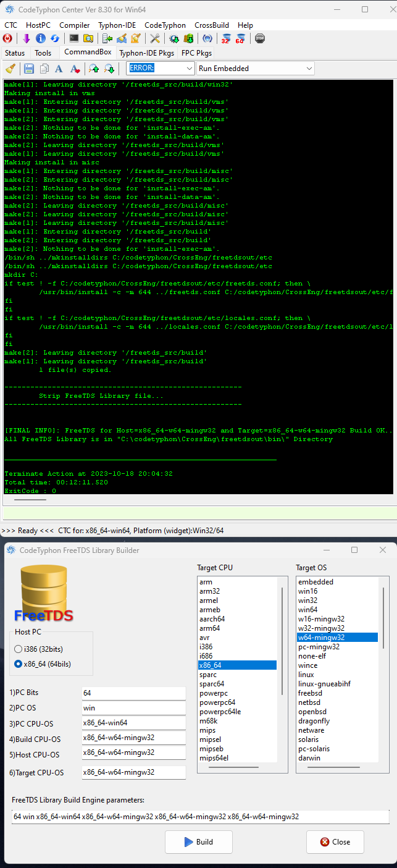Viewport: 397px width, 868px height.
Task: Click the gear with green down-arrow icon
Action: point(174,38)
